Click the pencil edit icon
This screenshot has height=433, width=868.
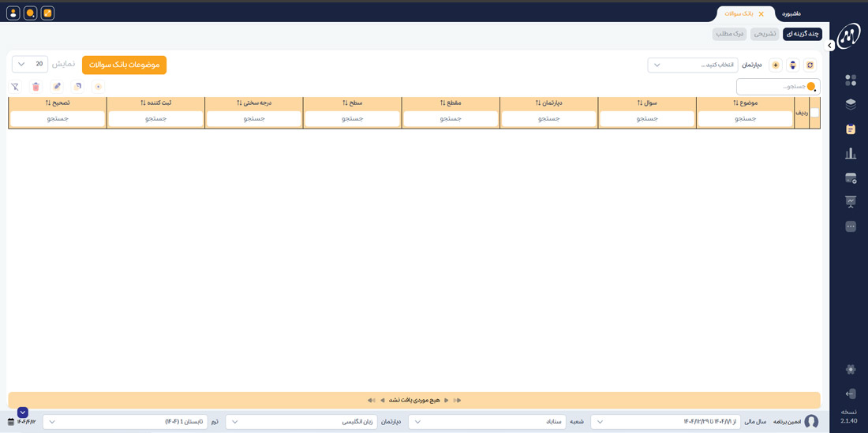pos(57,87)
